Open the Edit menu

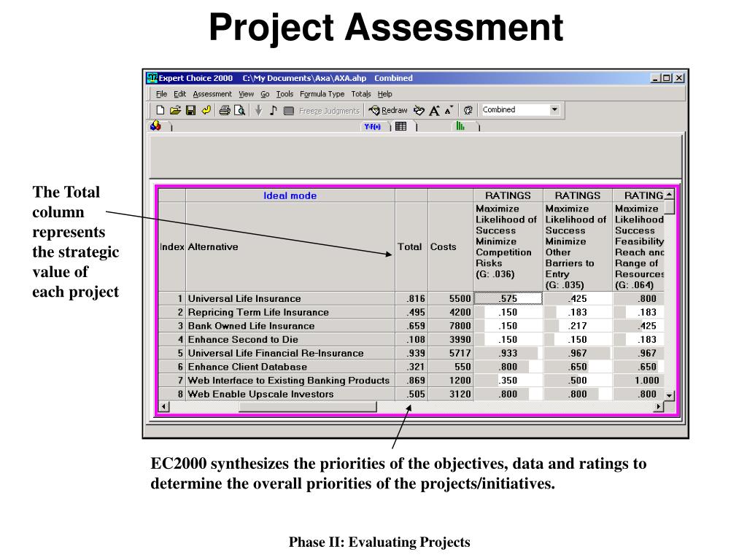pos(179,94)
